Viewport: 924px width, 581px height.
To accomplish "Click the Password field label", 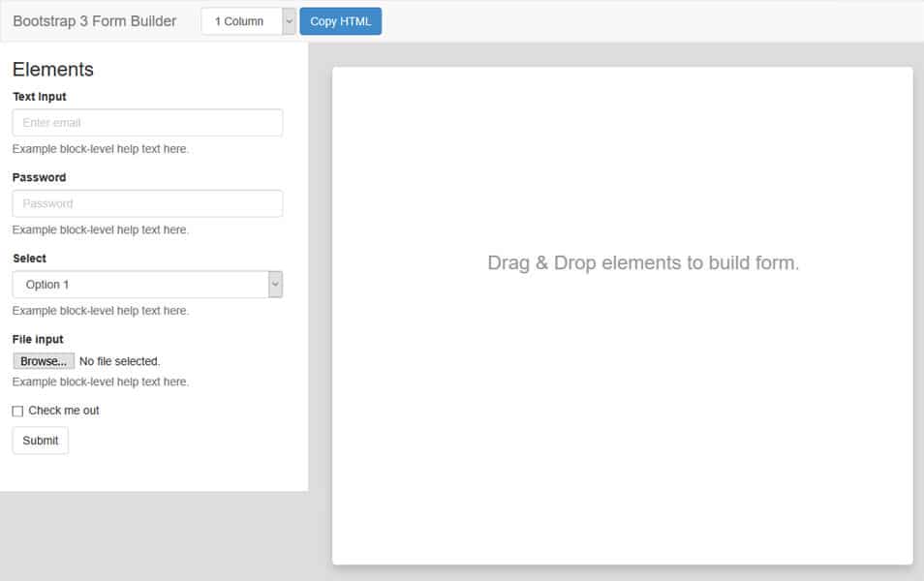I will (40, 178).
